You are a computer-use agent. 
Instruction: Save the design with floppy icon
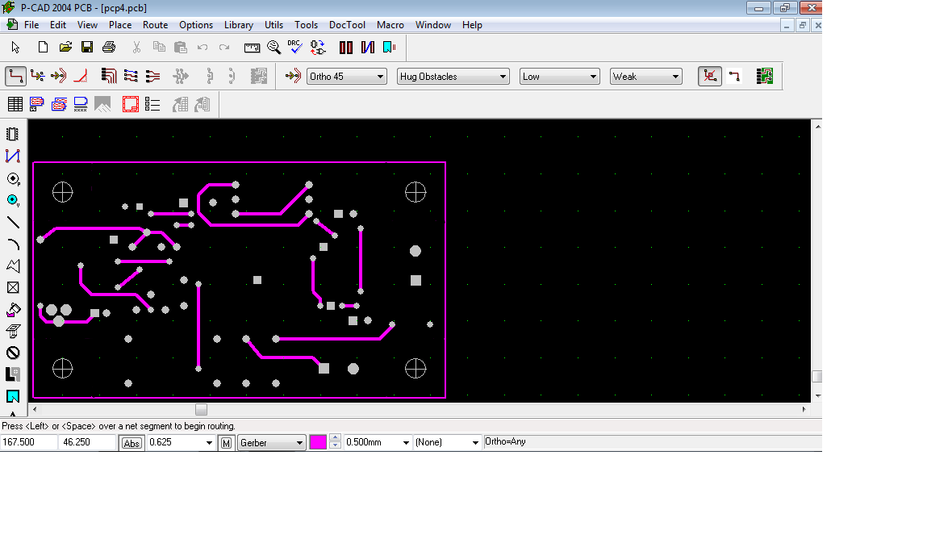pos(87,47)
